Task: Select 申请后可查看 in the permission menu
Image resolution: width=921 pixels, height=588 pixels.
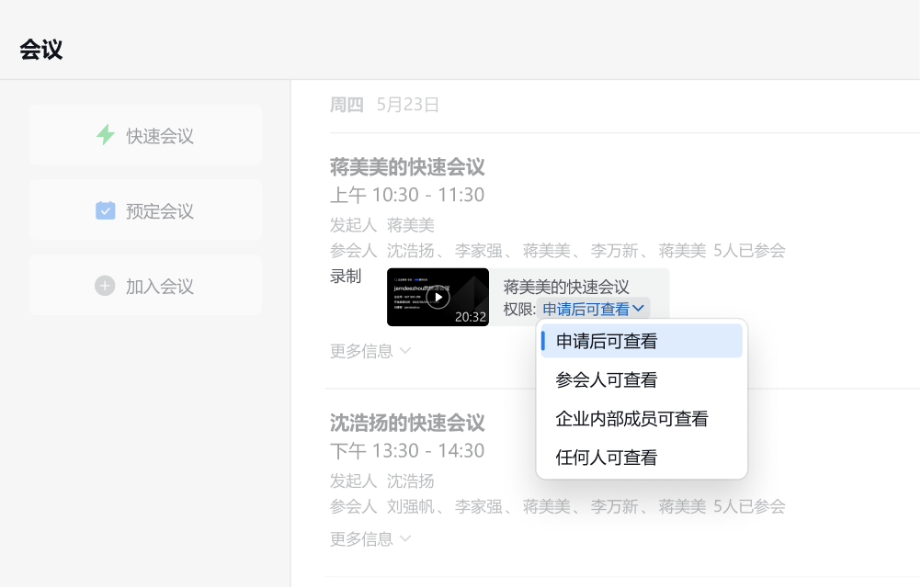Action: (x=607, y=341)
